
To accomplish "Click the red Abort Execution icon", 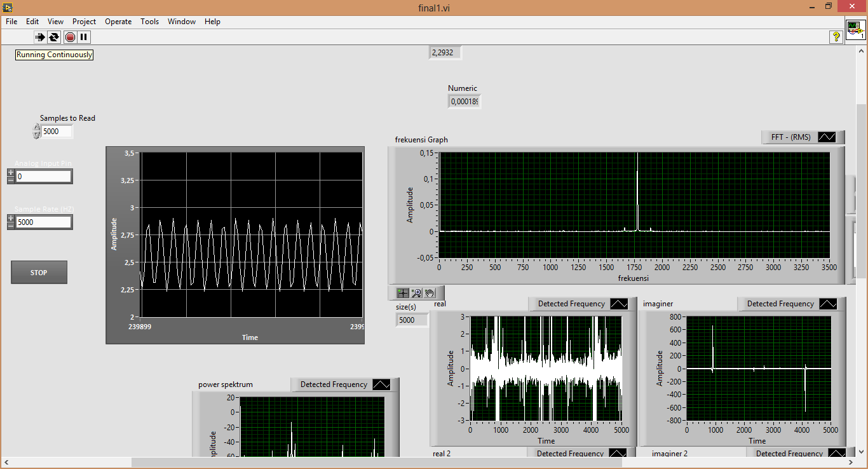I will [x=70, y=37].
